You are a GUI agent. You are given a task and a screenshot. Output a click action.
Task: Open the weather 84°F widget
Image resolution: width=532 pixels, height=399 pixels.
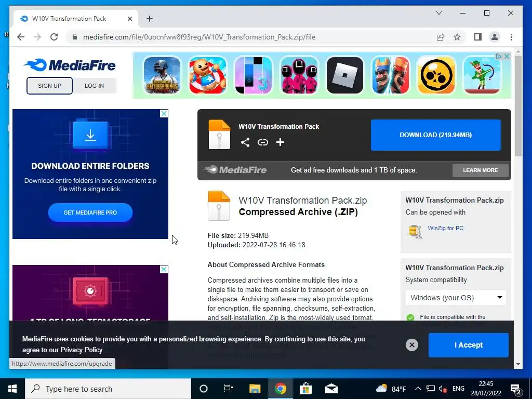tap(391, 389)
